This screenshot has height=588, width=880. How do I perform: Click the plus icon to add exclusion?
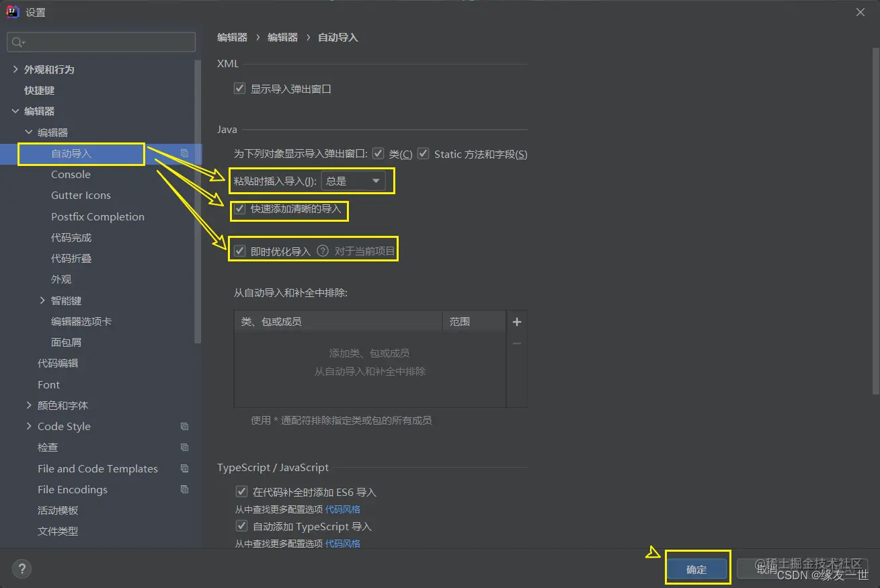517,322
